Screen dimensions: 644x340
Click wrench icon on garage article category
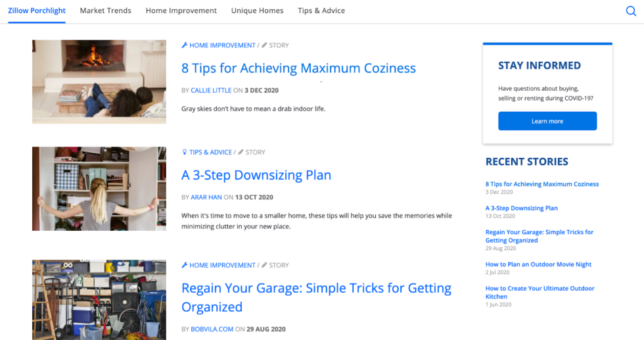click(x=185, y=265)
